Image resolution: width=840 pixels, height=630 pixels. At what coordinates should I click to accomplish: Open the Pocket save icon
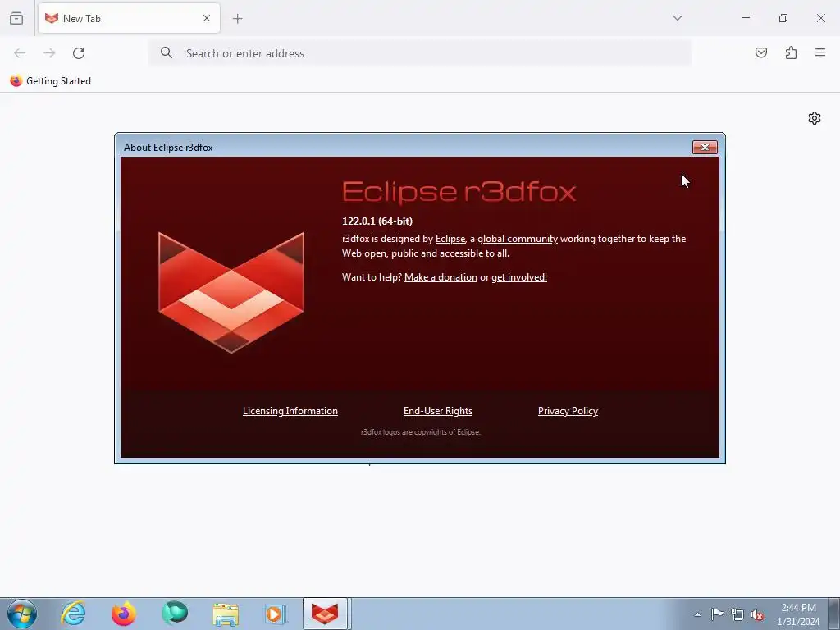pos(760,52)
